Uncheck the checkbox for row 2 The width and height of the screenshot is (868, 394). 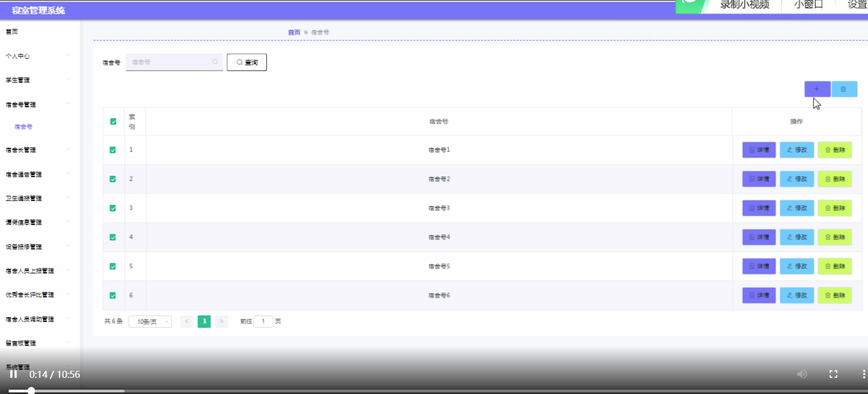tap(113, 179)
